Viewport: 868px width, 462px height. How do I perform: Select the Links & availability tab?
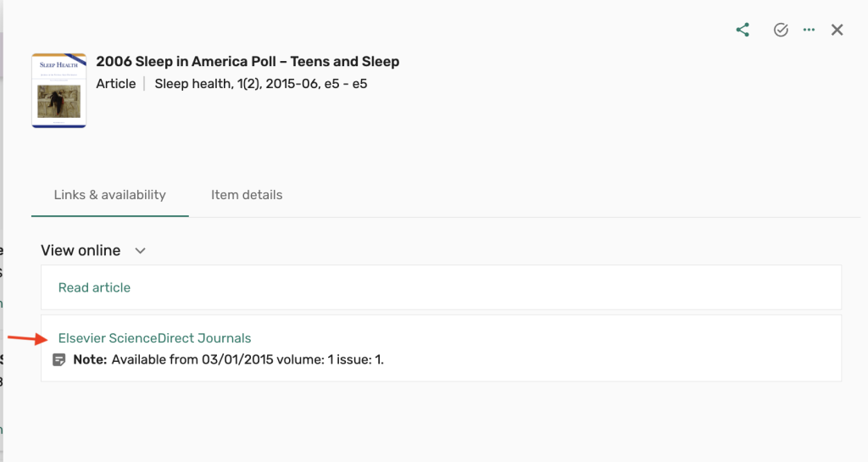[x=109, y=195]
